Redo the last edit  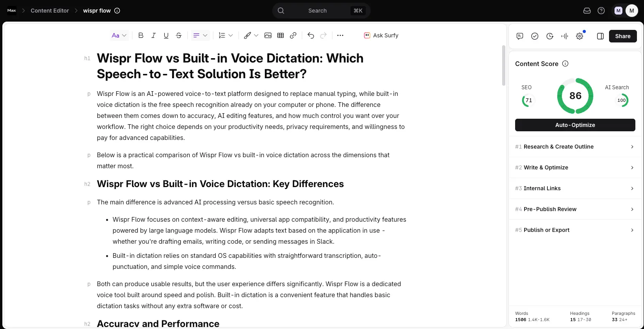point(323,35)
